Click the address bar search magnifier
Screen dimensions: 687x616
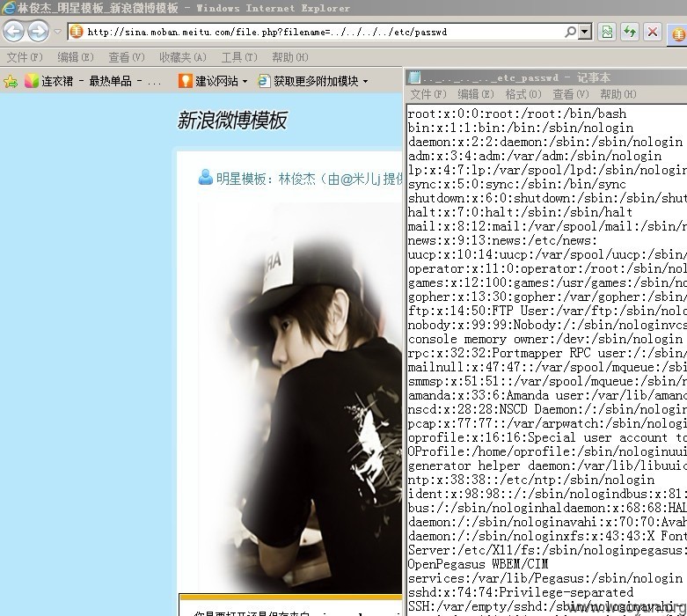[571, 32]
